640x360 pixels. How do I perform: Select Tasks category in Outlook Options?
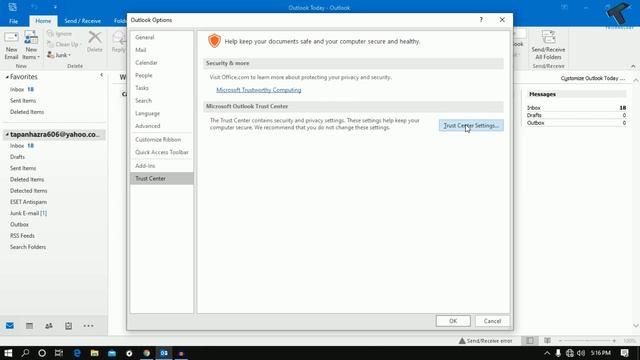coord(162,88)
